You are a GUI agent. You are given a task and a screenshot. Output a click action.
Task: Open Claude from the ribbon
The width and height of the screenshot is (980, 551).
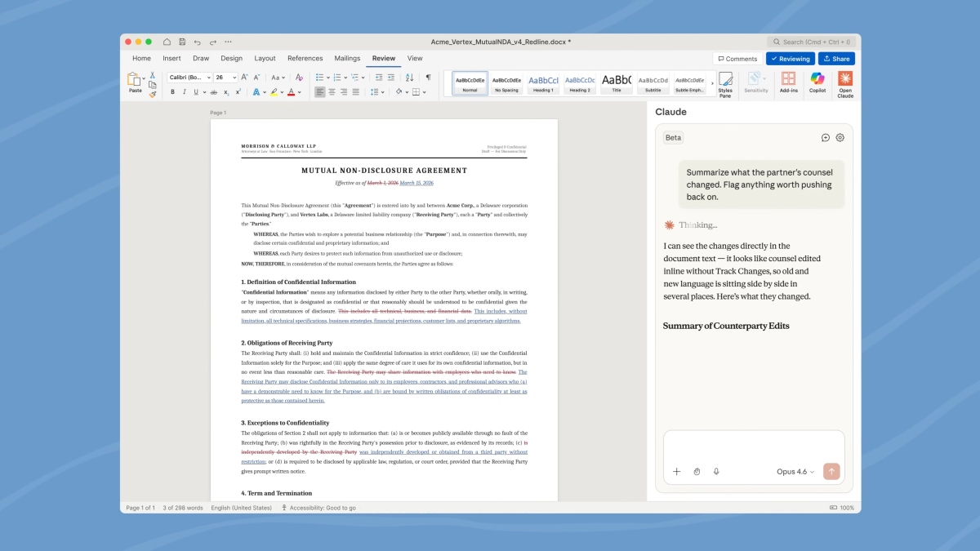click(x=845, y=83)
